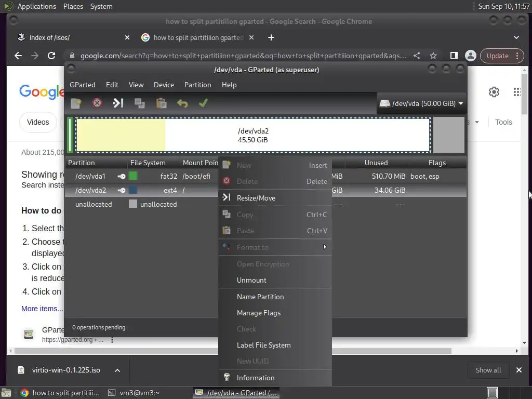Viewport: 532px width, 399px height.
Task: Open a new Chrome tab with plus button
Action: coord(271,37)
